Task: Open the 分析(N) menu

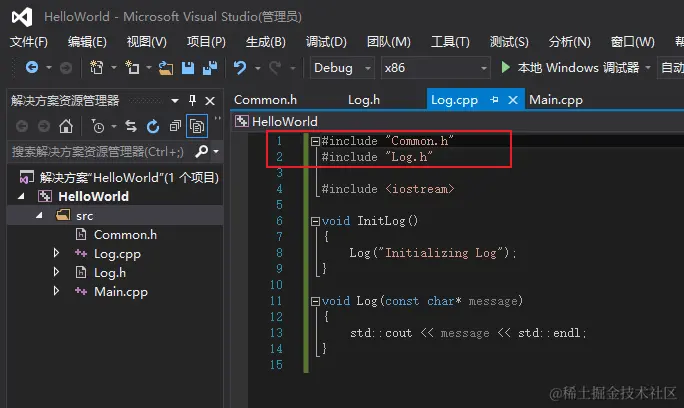Action: pyautogui.click(x=570, y=42)
